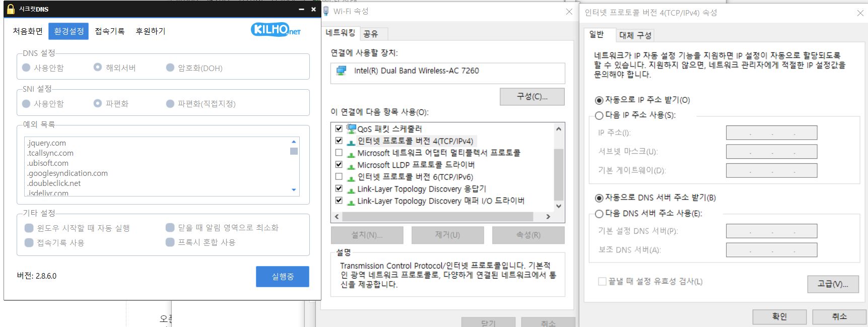Click the KILHO.net logo

click(276, 30)
